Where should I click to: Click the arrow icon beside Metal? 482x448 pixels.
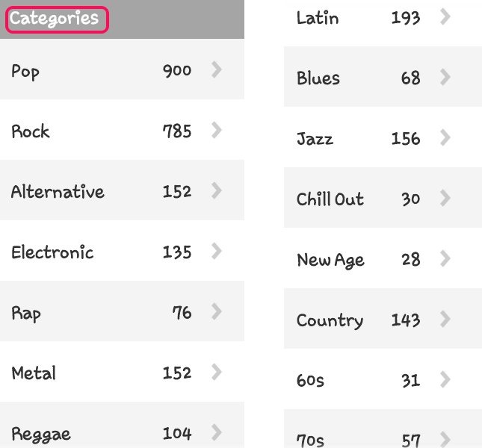pos(217,372)
